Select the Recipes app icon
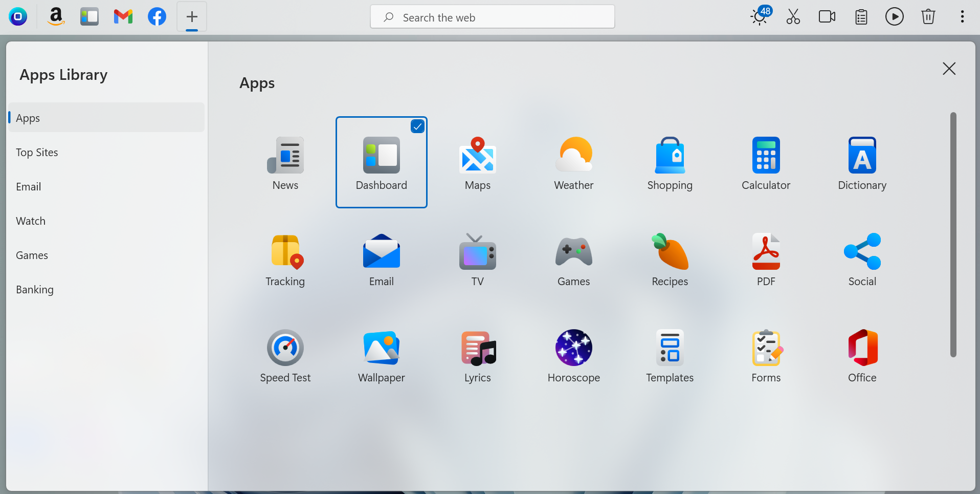 coord(670,257)
